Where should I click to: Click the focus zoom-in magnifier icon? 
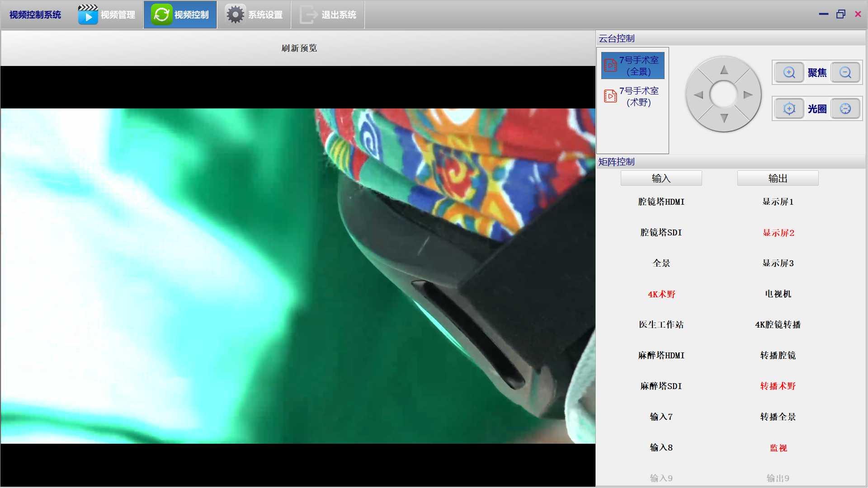789,72
